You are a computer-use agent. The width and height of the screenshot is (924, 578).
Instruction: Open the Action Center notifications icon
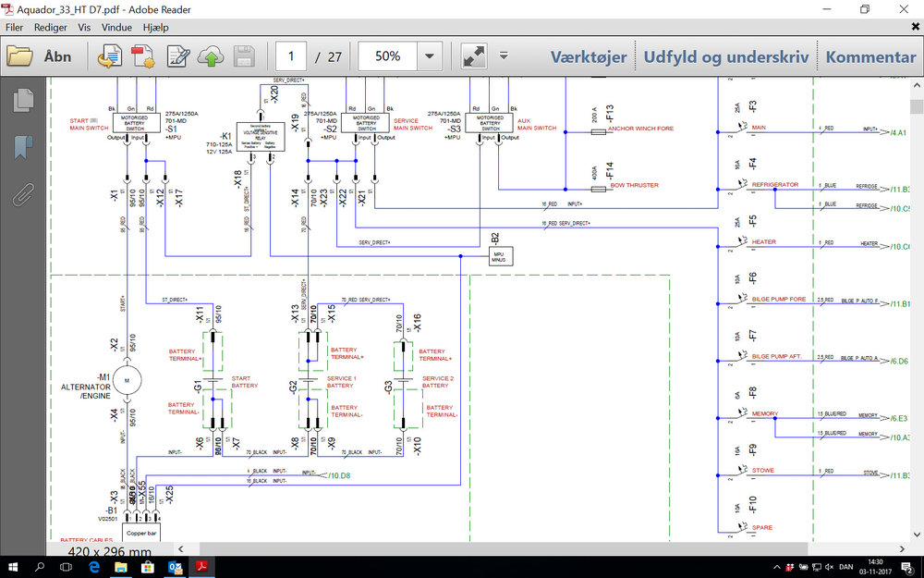tap(907, 568)
